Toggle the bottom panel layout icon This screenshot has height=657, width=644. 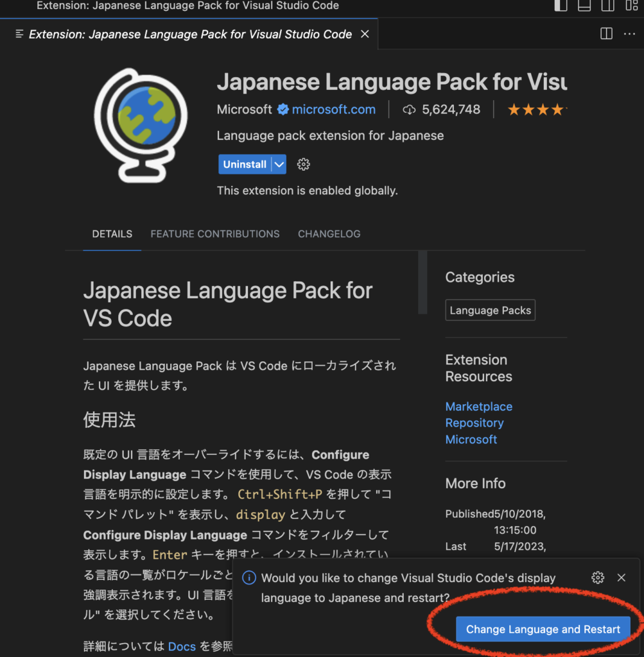584,5
